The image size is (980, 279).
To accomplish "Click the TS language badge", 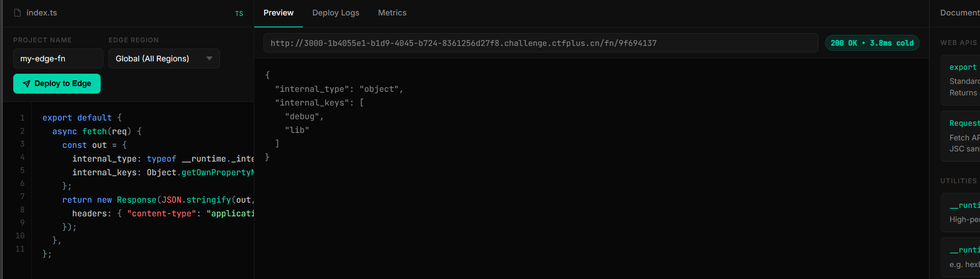I will pos(239,14).
